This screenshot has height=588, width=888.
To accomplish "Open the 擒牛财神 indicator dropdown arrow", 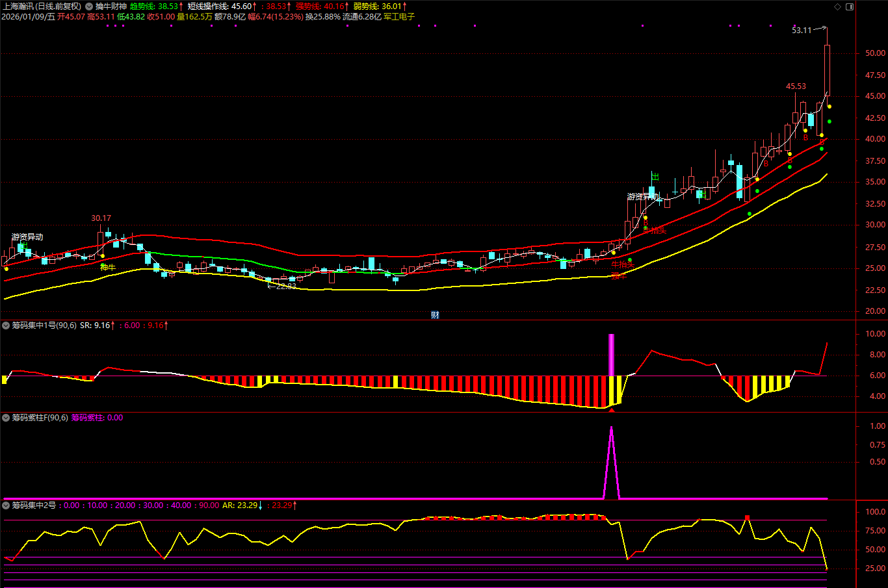I will [89, 6].
